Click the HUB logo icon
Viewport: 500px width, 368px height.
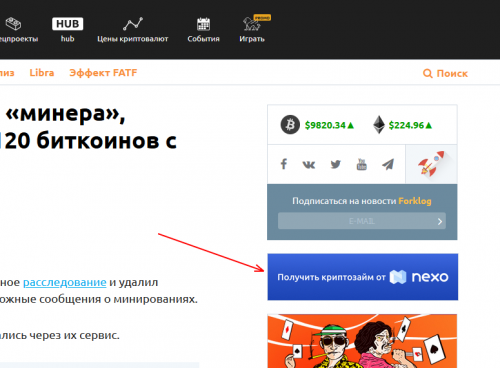[x=67, y=24]
